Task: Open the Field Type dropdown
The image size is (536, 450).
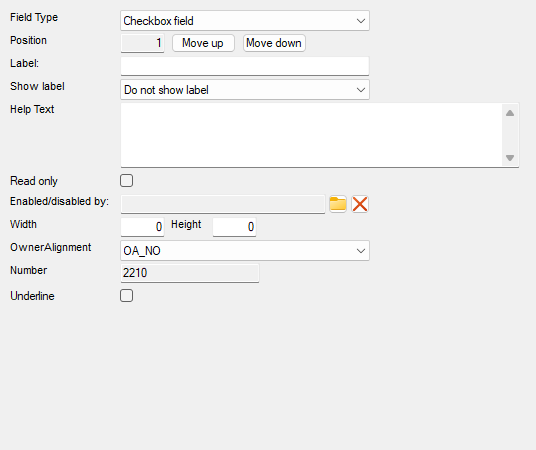Action: [245, 21]
